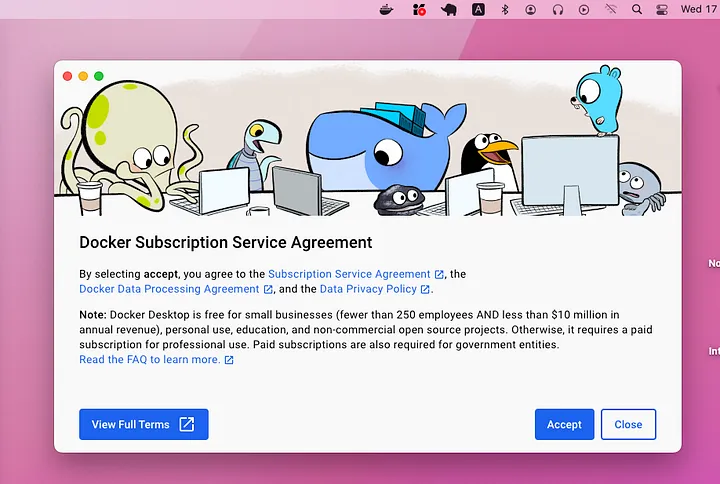Open the Docker whale menu bar icon
720x484 pixels.
386,9
